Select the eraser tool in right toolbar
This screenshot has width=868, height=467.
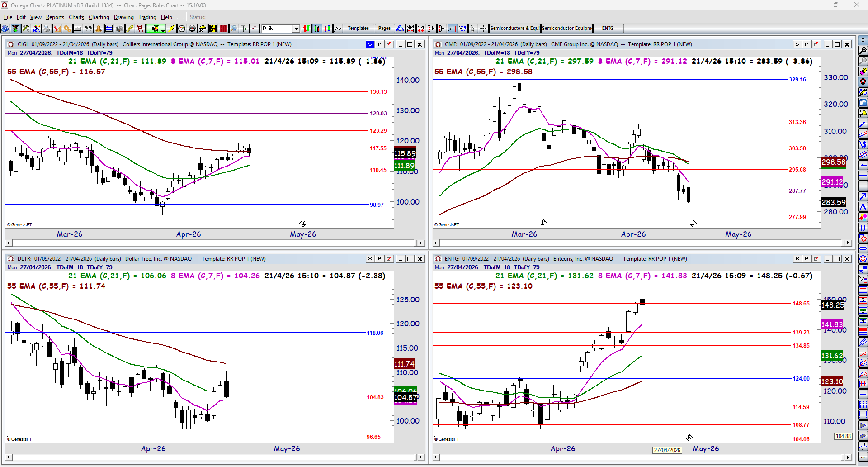click(863, 71)
